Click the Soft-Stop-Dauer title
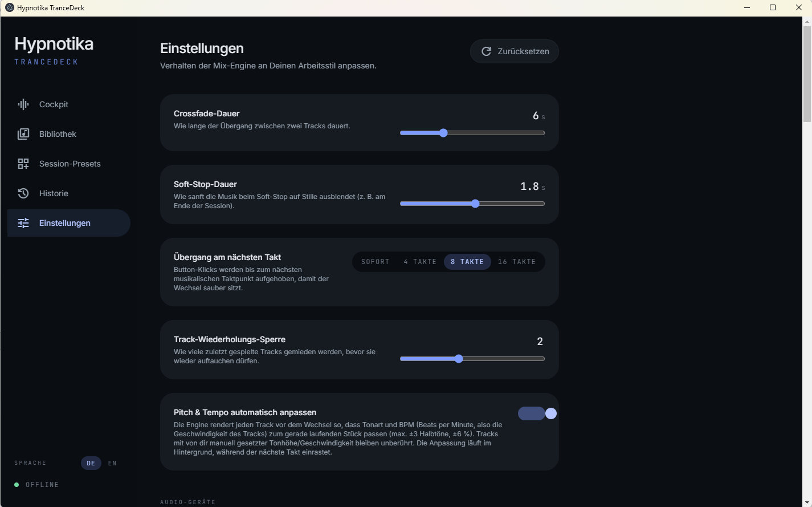Viewport: 812px width, 507px height. (205, 184)
